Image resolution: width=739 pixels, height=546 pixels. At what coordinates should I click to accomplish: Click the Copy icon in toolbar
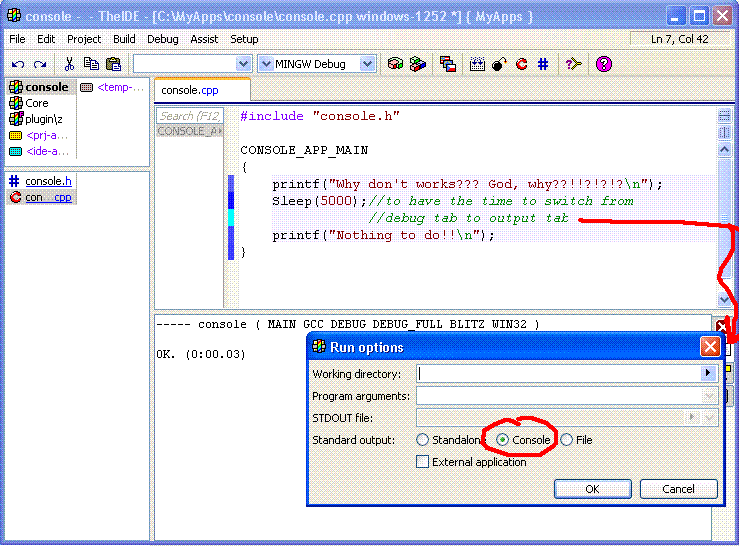[91, 64]
